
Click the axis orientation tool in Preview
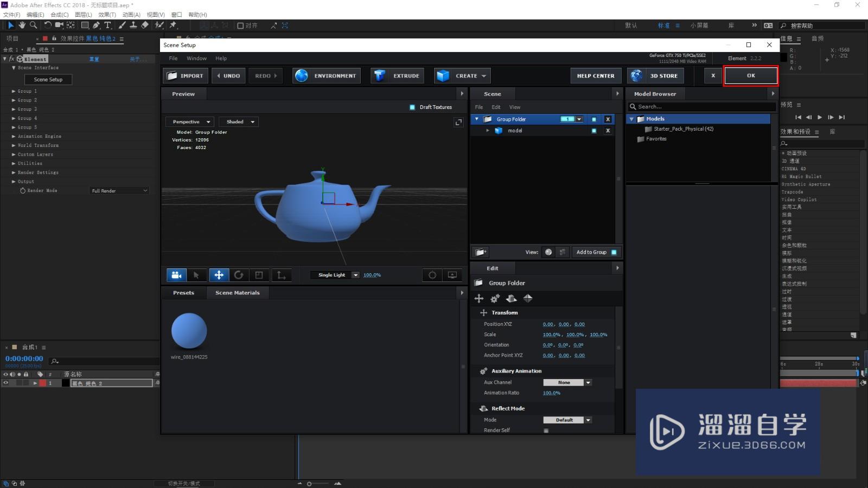coord(281,275)
